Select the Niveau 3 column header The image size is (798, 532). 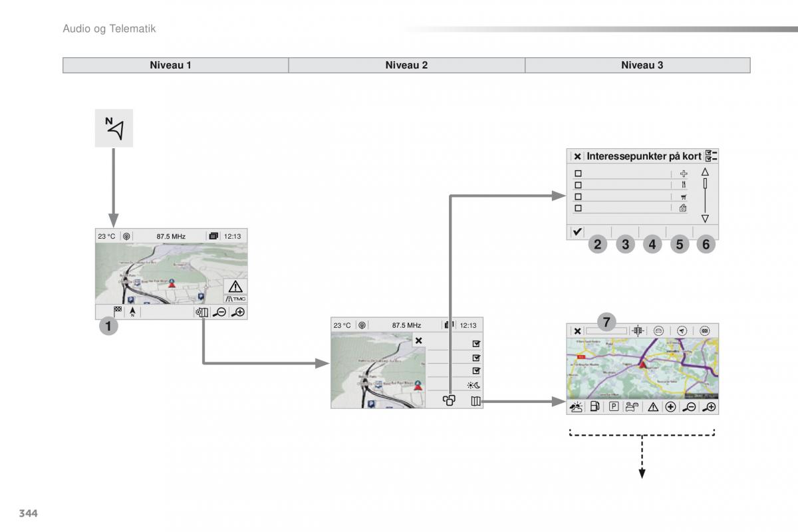pos(638,65)
